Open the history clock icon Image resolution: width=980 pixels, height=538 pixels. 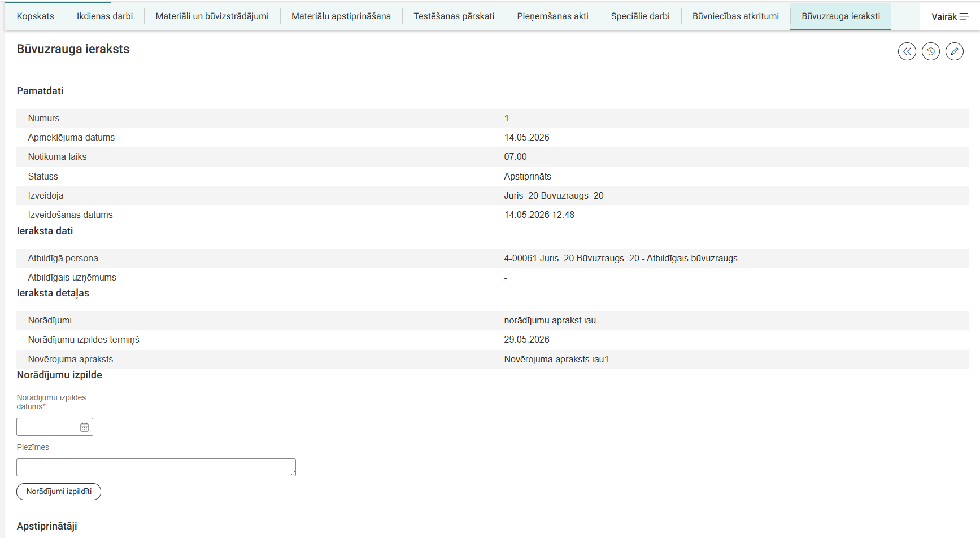930,51
